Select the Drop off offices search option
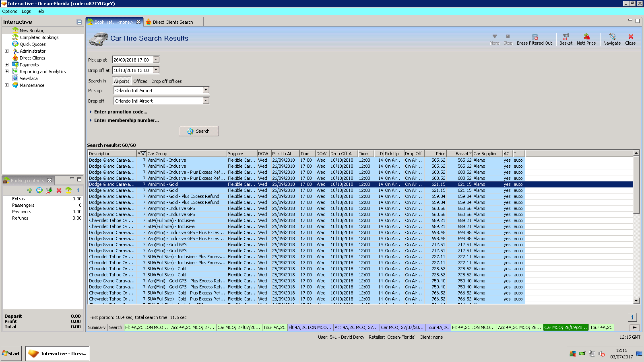 coord(166,81)
